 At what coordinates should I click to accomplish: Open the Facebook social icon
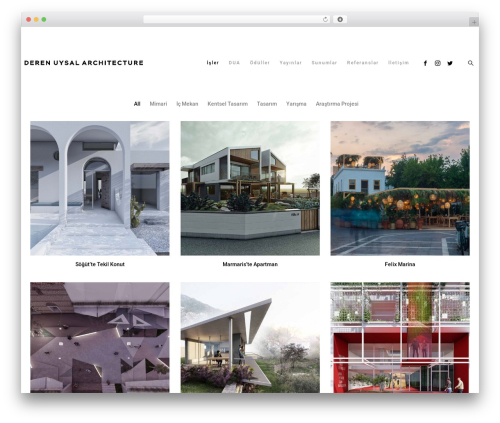(x=425, y=63)
